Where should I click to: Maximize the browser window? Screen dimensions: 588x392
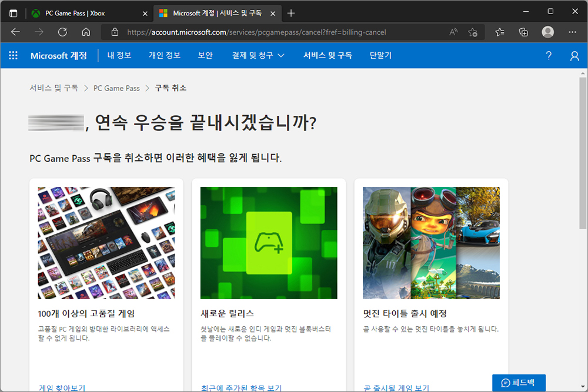pos(550,12)
